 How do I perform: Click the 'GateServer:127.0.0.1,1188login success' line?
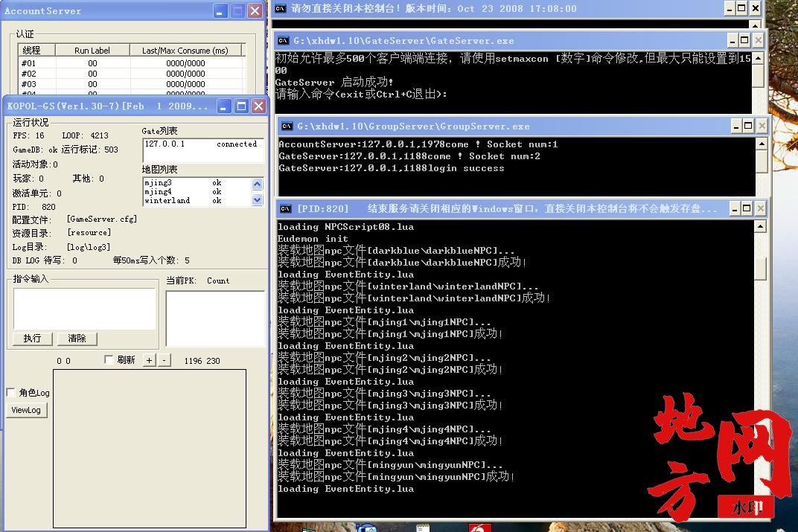tap(392, 168)
